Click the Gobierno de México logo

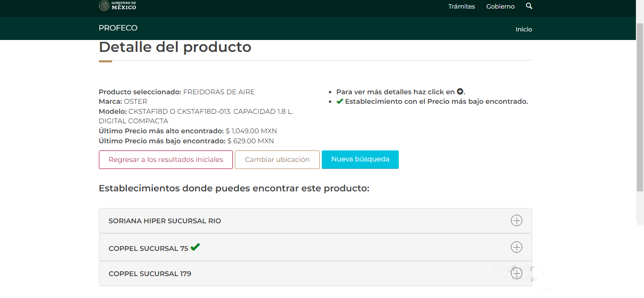[x=117, y=6]
